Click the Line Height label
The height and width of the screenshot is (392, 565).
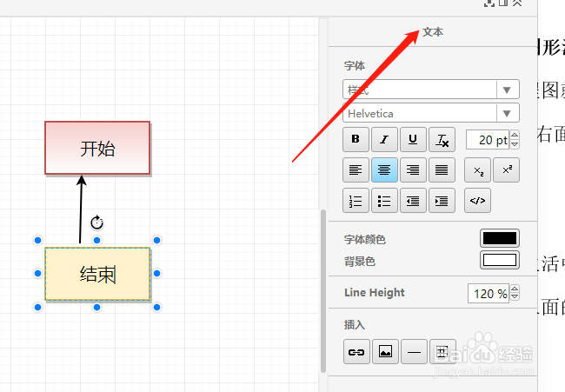[x=375, y=293]
